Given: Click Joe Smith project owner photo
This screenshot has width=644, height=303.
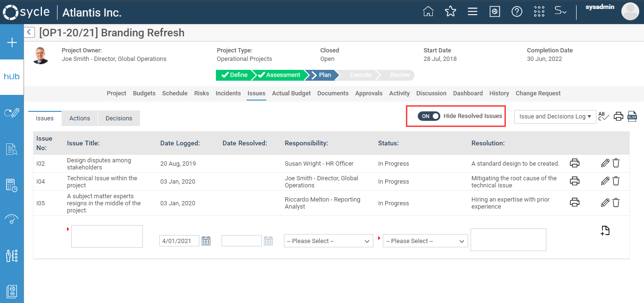Looking at the screenshot, I should pyautogui.click(x=41, y=55).
